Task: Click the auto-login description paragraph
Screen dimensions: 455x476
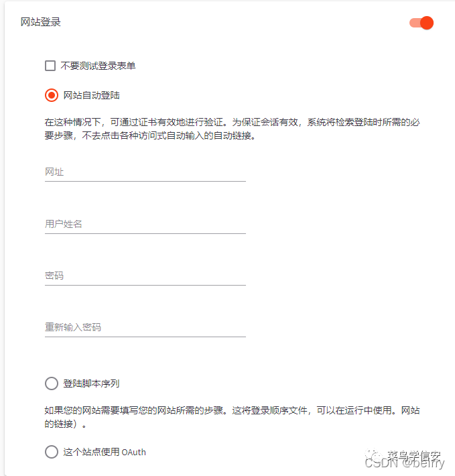Action: pos(232,129)
